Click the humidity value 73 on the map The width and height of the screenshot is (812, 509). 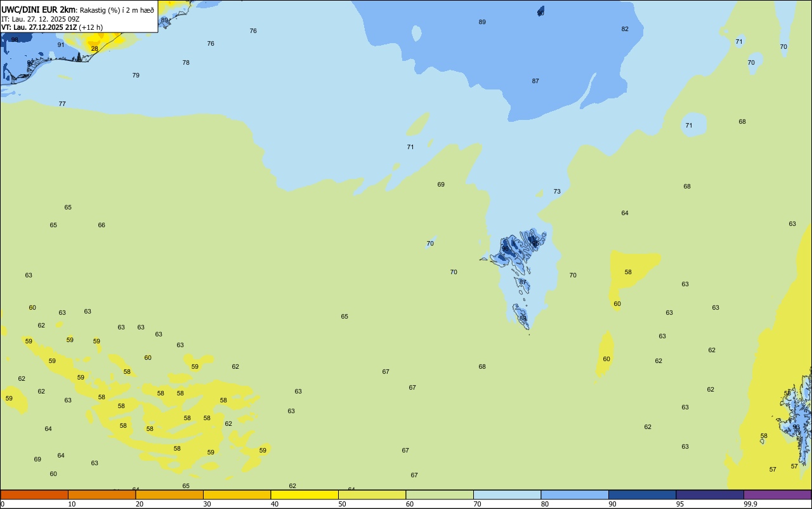[557, 192]
